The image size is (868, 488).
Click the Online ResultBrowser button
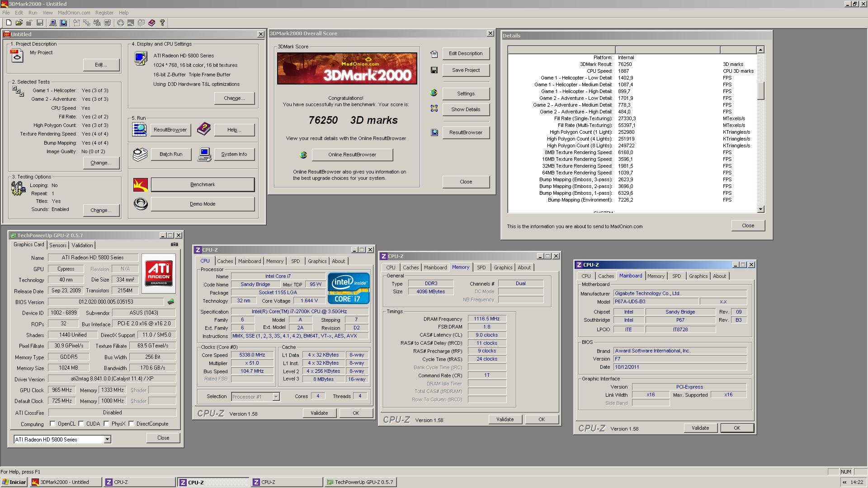(x=352, y=155)
